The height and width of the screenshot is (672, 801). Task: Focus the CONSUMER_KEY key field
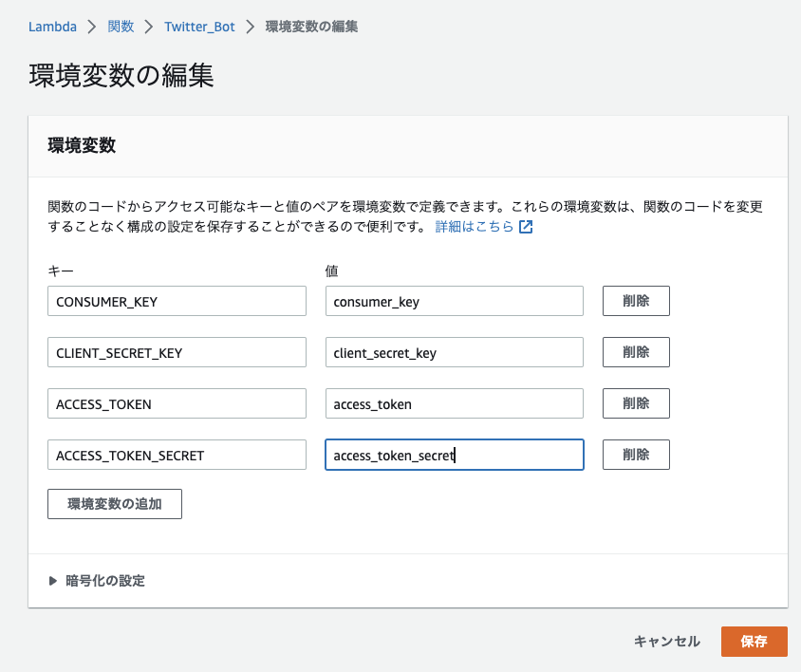click(177, 301)
